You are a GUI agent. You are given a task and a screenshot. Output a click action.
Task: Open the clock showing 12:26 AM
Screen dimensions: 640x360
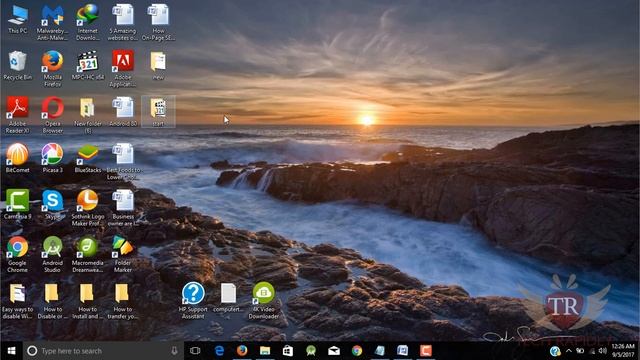click(623, 351)
